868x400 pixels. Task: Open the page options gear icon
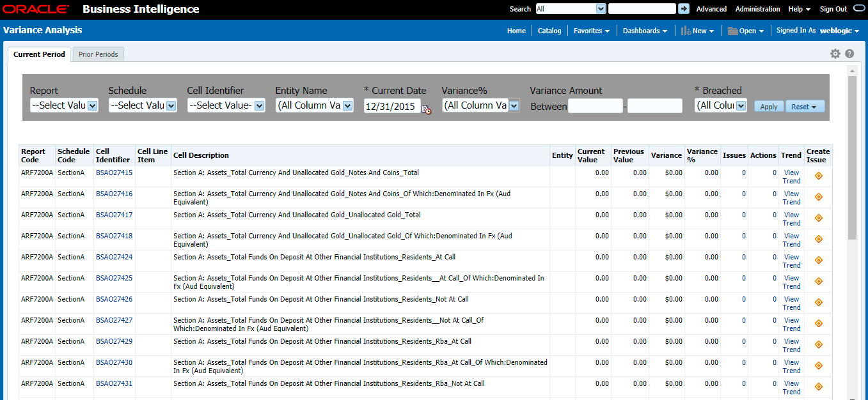835,54
